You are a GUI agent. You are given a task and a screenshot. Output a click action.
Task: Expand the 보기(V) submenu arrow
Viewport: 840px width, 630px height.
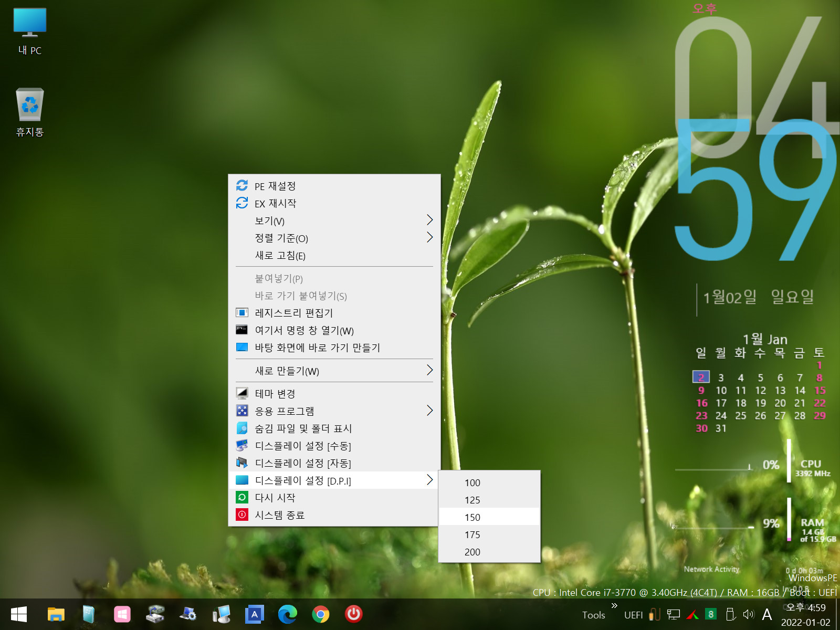(429, 220)
